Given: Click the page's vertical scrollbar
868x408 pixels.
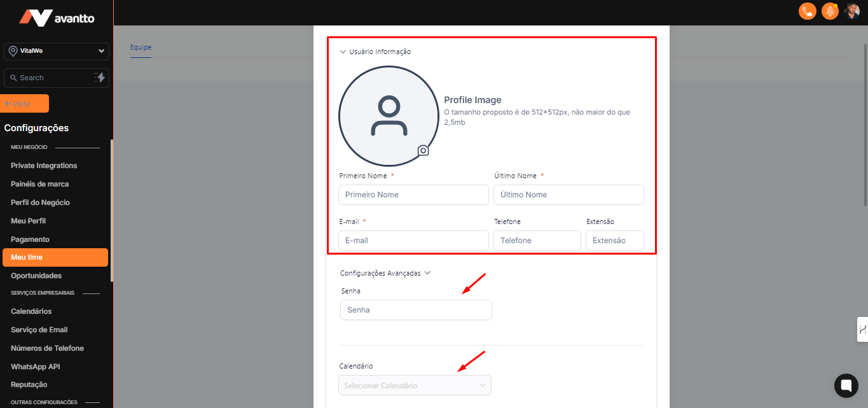Looking at the screenshot, I should (865, 127).
